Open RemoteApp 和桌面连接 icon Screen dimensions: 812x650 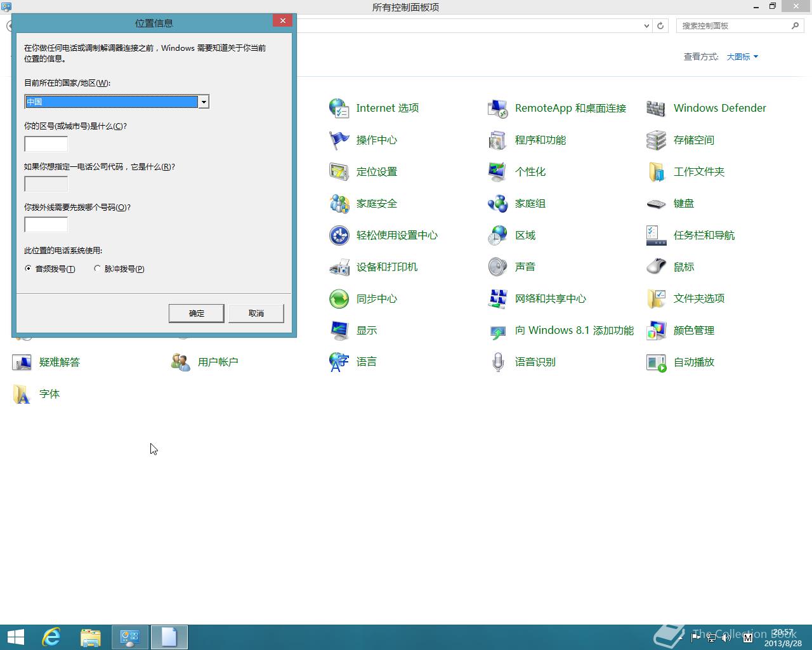(498, 108)
